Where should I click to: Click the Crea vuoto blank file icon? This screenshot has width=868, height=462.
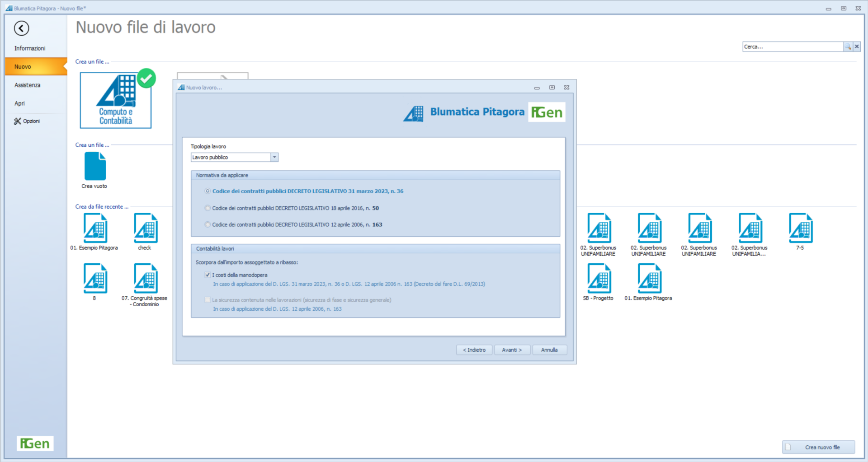[95, 167]
